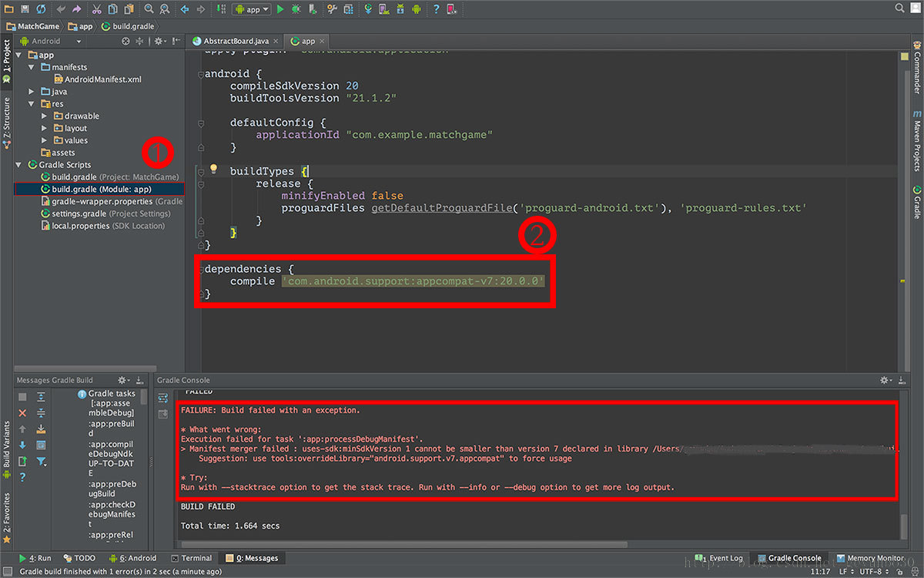The width and height of the screenshot is (924, 578).
Task: Open the AVD Manager phone icon
Action: [384, 9]
